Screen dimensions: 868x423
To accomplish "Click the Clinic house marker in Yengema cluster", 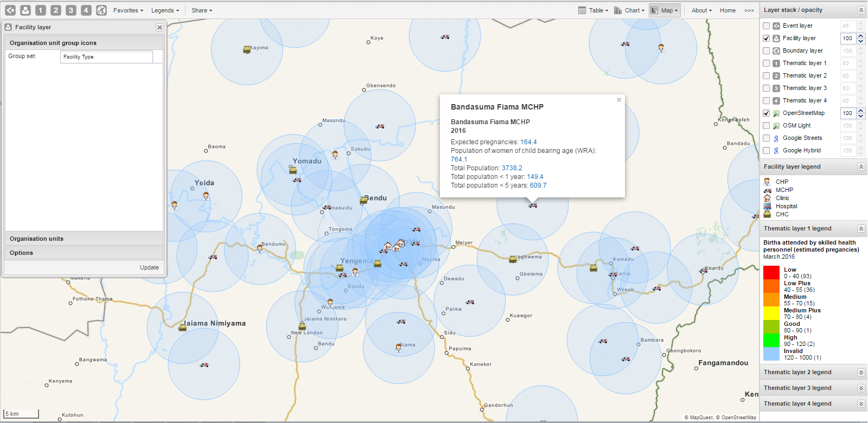I will tap(387, 247).
